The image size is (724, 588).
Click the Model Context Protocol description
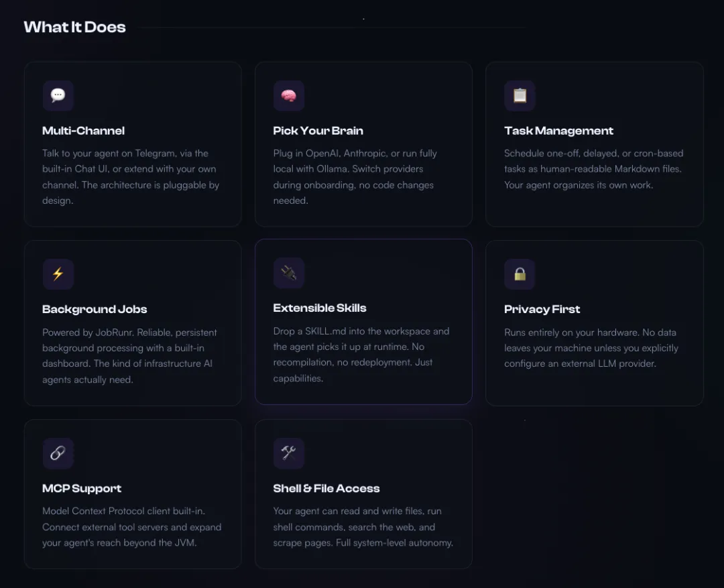[131, 527]
